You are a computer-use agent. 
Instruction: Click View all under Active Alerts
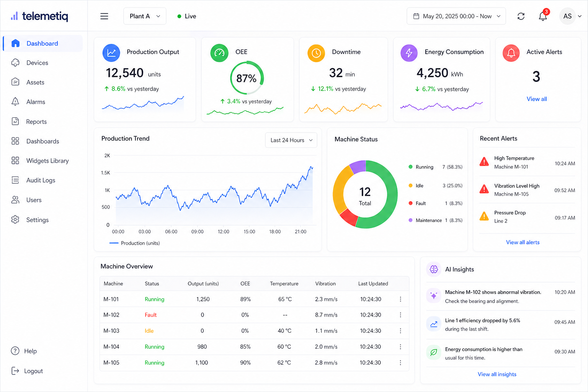tap(537, 99)
